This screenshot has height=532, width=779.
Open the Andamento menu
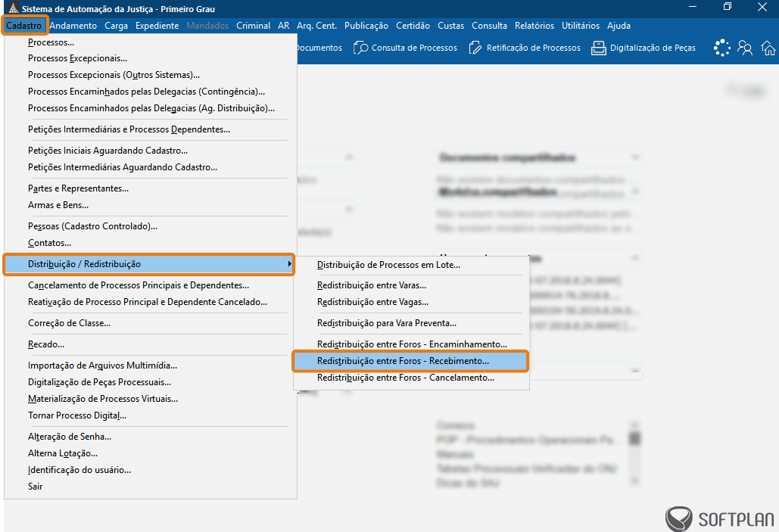click(x=73, y=25)
